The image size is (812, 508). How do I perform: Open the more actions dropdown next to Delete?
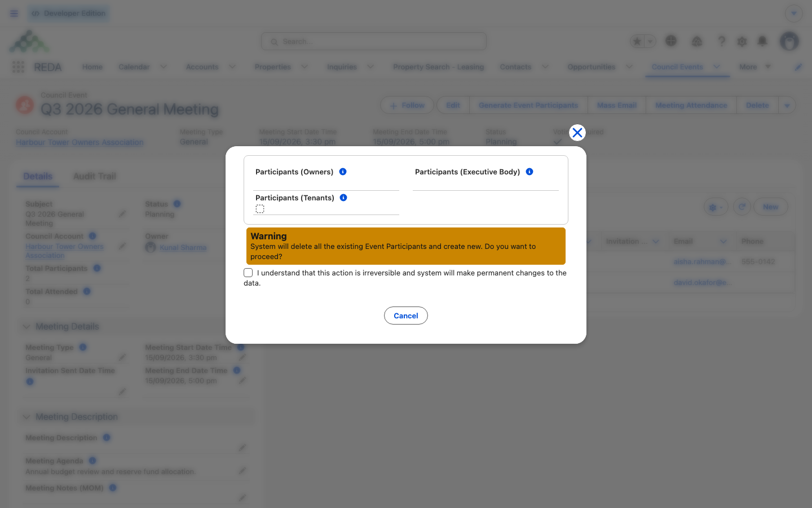(x=787, y=106)
